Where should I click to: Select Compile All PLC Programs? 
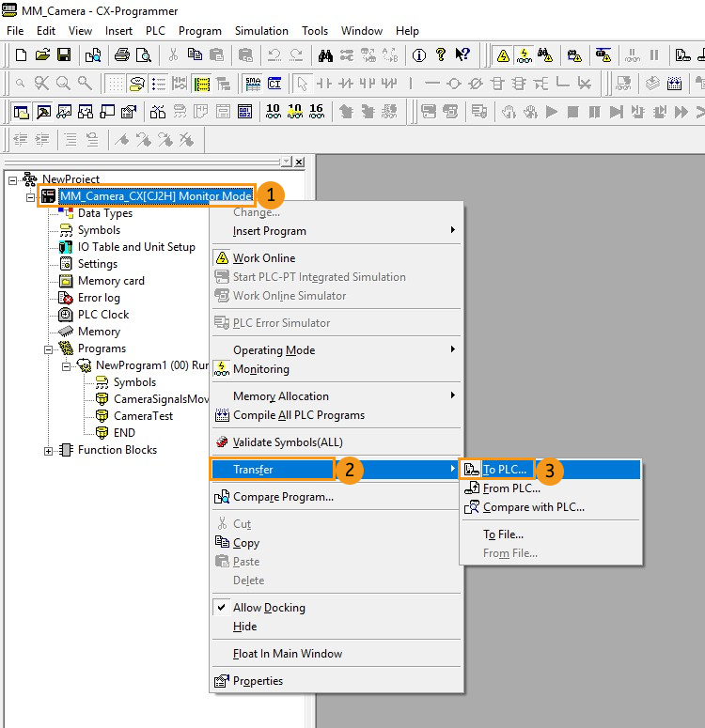(298, 415)
